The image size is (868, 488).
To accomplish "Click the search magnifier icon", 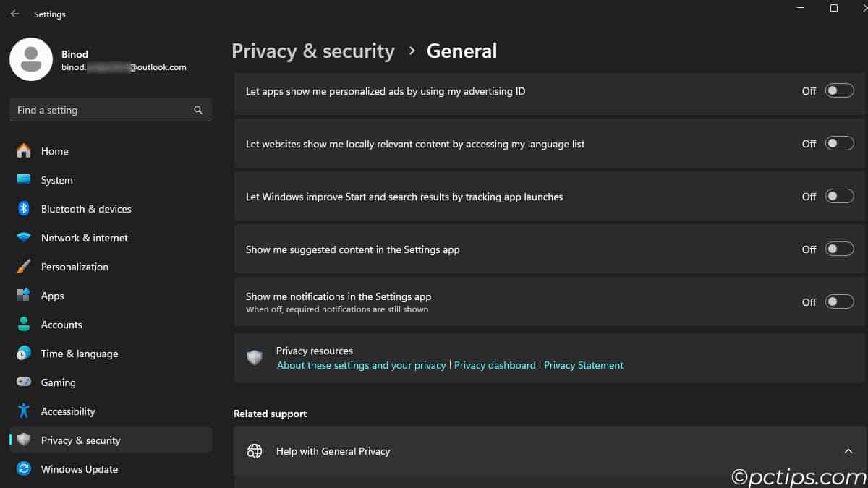I will point(198,110).
